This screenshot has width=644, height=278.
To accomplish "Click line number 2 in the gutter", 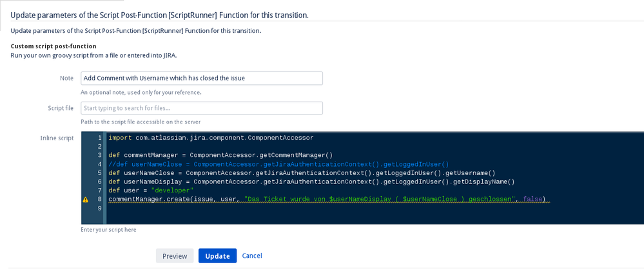I will point(100,147).
